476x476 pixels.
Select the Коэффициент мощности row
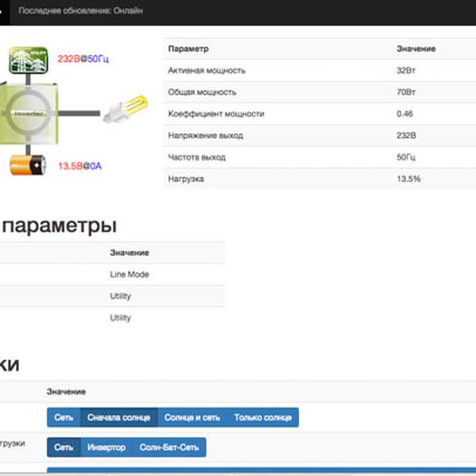[x=317, y=114]
